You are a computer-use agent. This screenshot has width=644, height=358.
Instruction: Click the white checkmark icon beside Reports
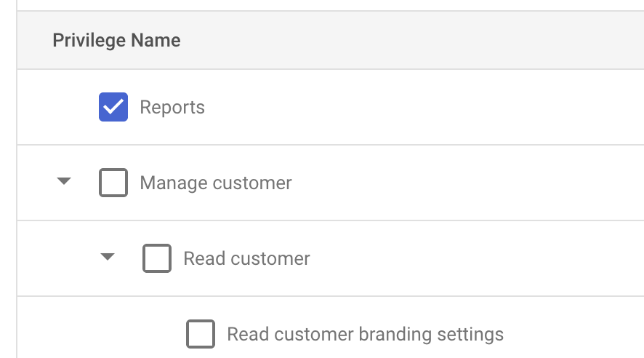(113, 107)
